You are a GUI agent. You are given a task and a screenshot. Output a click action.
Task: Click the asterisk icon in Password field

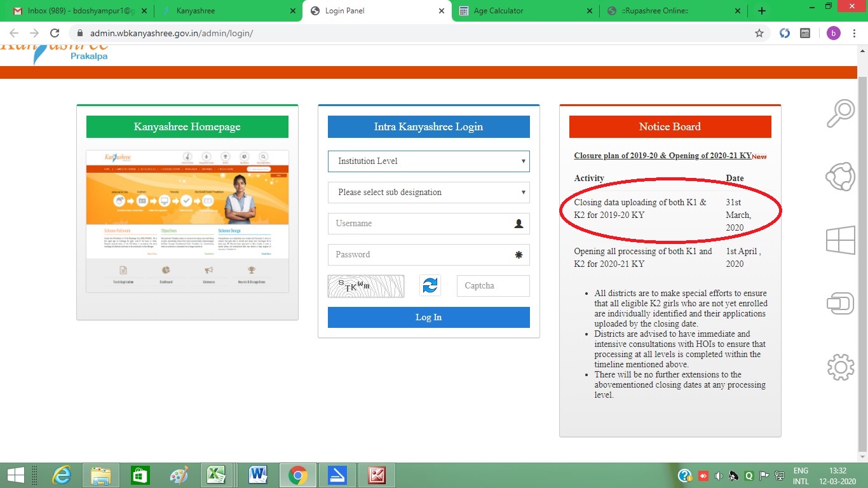click(519, 255)
